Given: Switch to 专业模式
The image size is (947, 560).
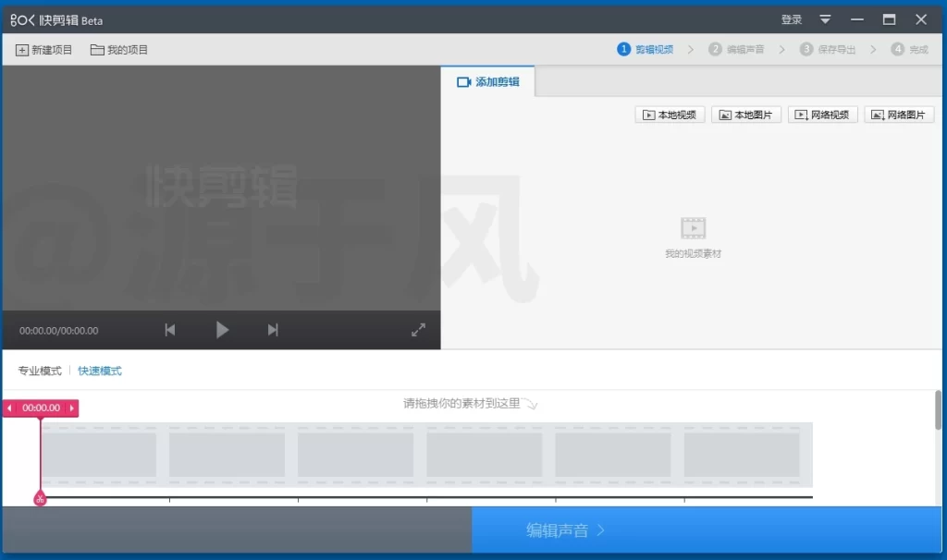Looking at the screenshot, I should pos(40,371).
